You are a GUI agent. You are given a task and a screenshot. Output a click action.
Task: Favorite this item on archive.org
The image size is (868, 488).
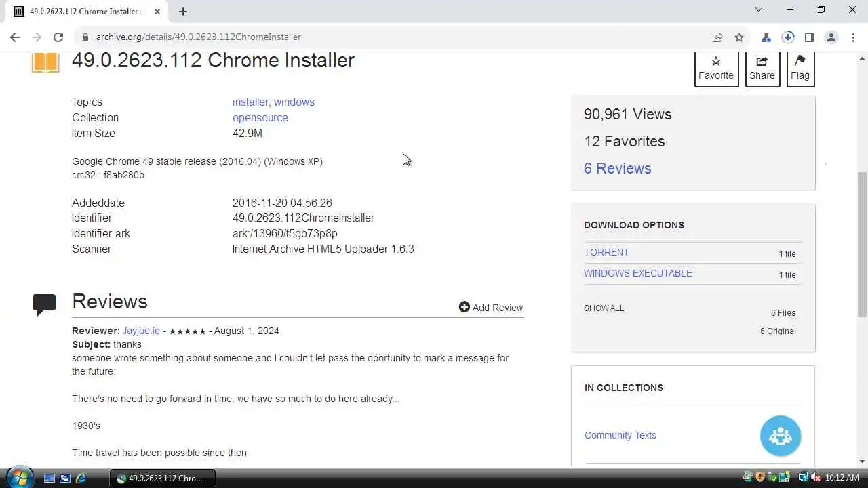[716, 68]
